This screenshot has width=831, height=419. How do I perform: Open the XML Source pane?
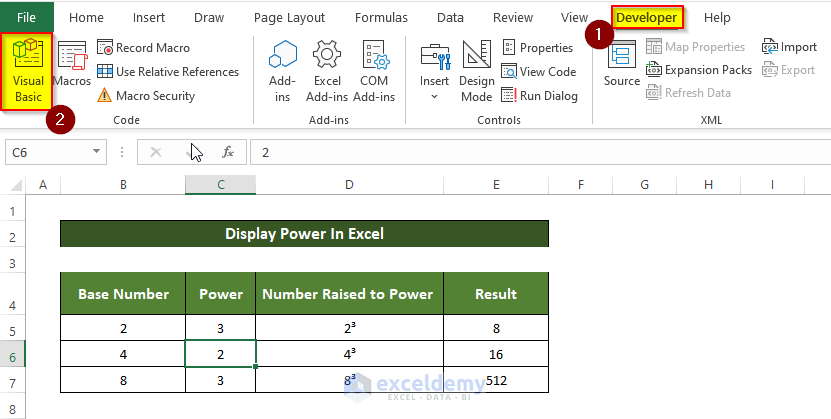[622, 64]
